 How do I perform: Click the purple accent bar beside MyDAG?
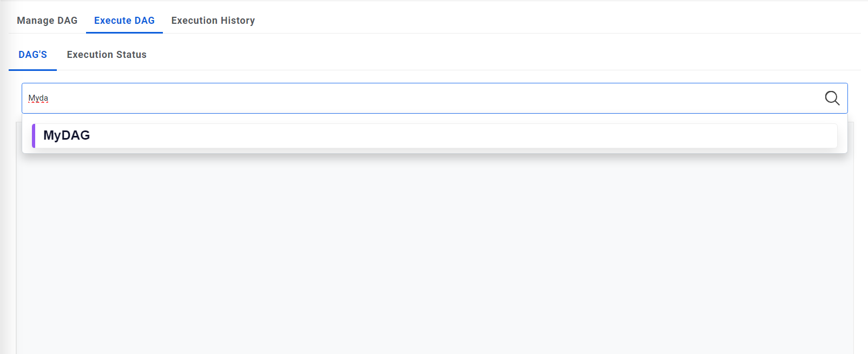pos(35,135)
